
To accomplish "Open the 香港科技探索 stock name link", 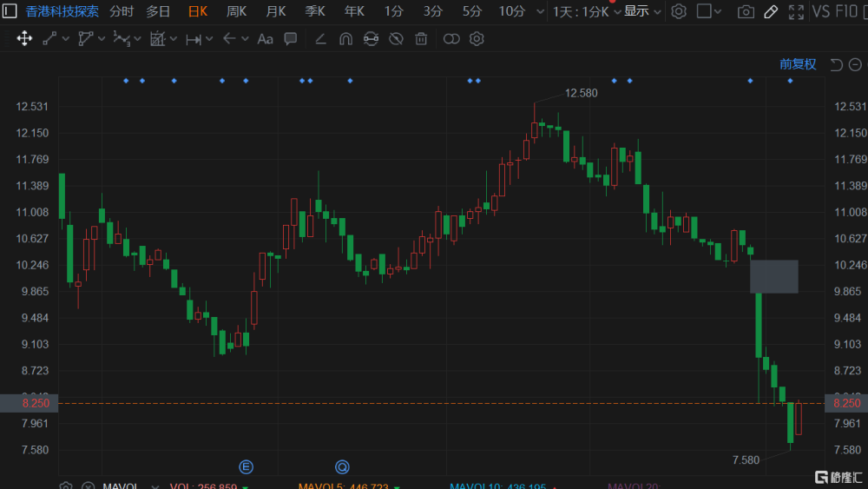I will 62,11.
